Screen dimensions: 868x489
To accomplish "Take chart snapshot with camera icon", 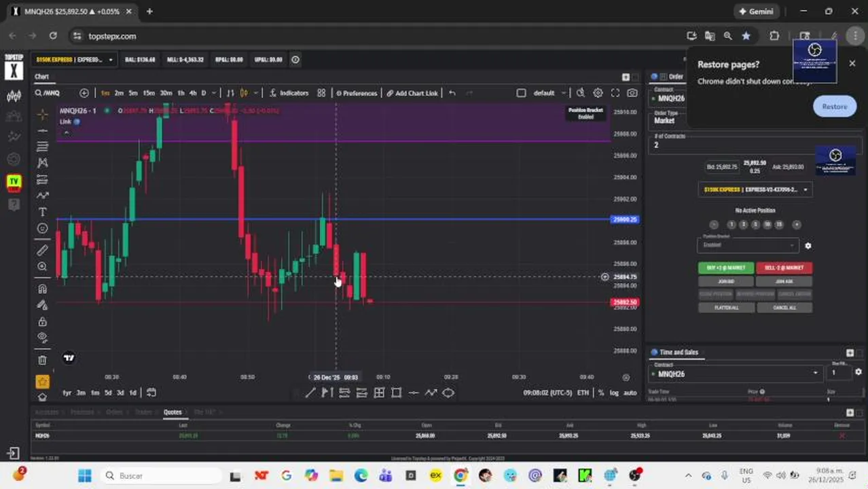I will [632, 93].
